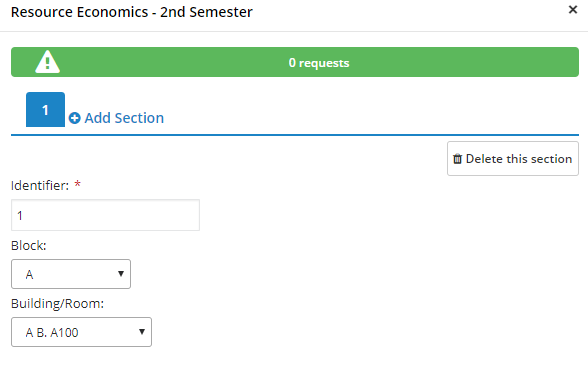Click the A B. A100 selected value
Image resolution: width=588 pixels, height=365 pixels.
[x=52, y=332]
